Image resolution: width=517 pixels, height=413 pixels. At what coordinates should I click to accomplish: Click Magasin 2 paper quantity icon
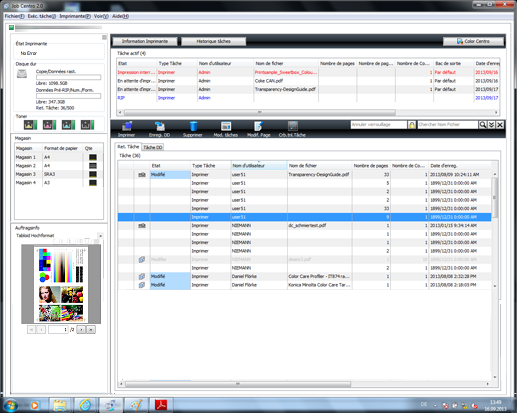click(x=93, y=166)
